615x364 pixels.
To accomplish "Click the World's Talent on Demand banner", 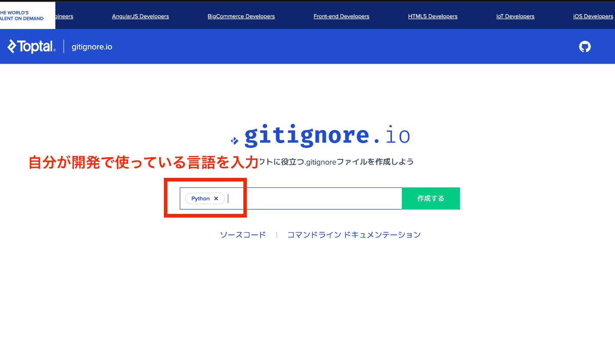I will coord(27,16).
